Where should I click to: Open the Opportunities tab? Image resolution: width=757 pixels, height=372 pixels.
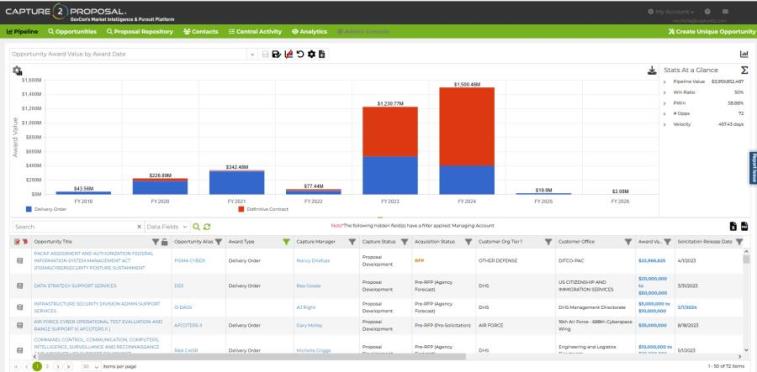point(72,31)
